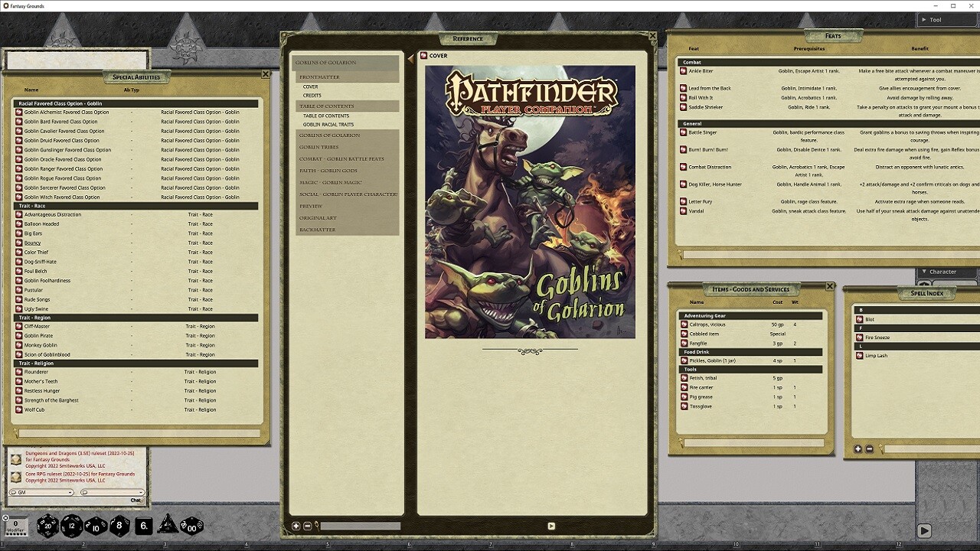The height and width of the screenshot is (551, 980).
Task: Pick the d6 die
Action: click(144, 526)
